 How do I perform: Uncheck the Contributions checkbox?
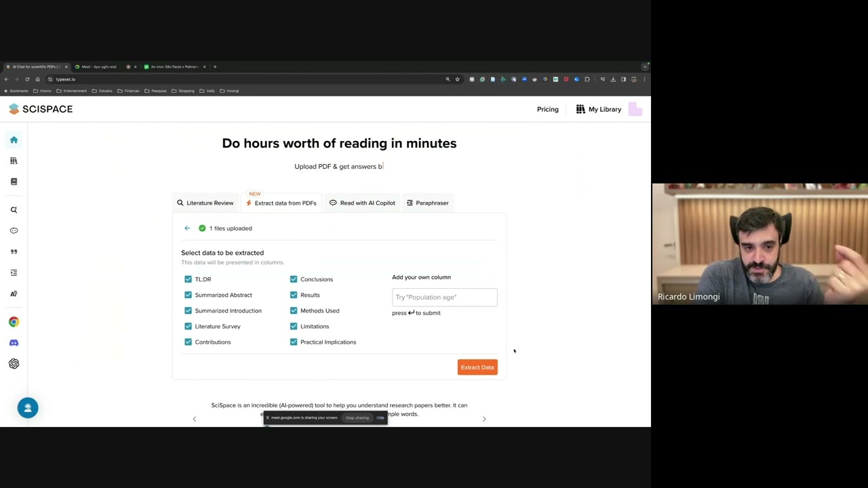click(x=188, y=342)
